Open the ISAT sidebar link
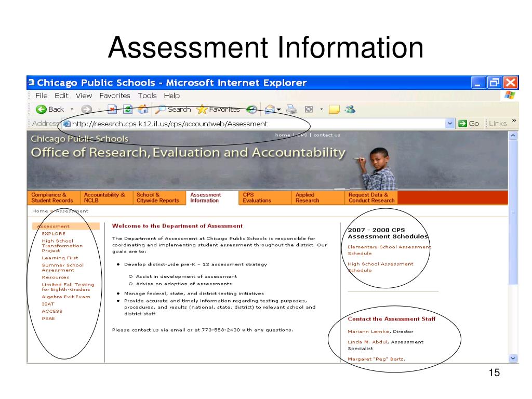 [48, 304]
